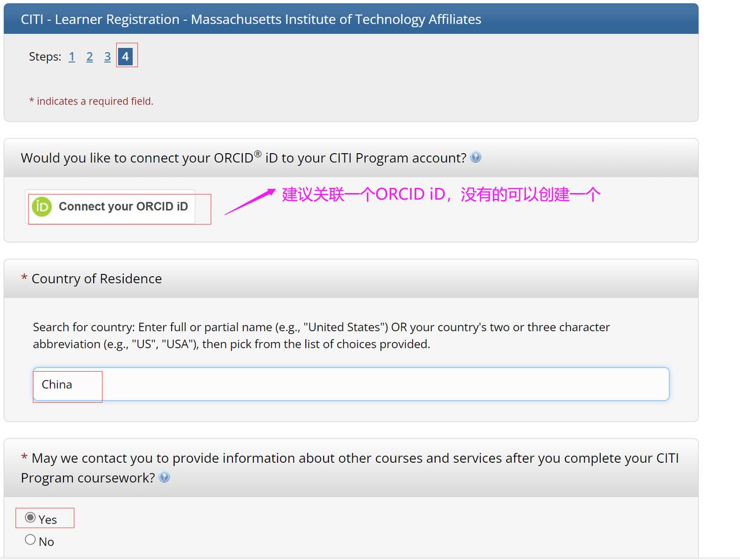Viewport: 740px width, 560px height.
Task: Click the current step 4 indicator
Action: [125, 57]
